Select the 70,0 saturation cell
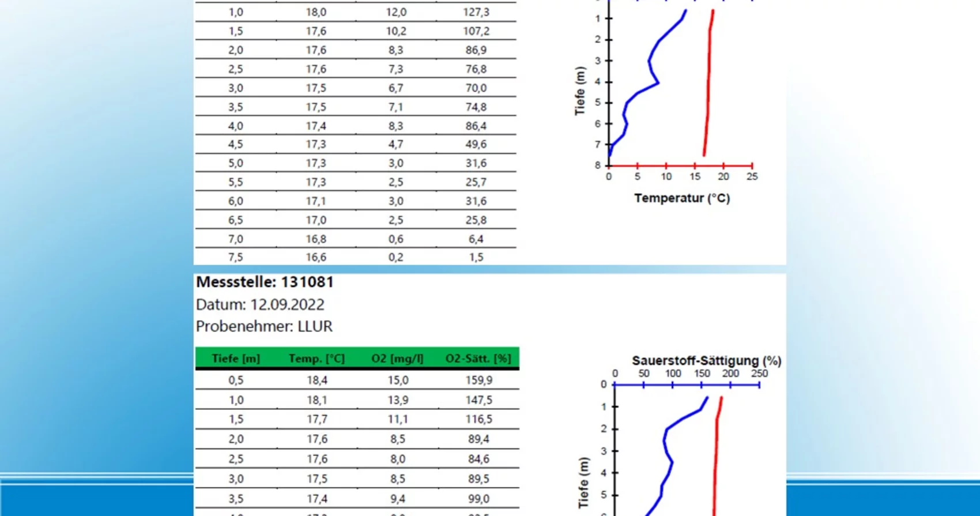This screenshot has height=516, width=980. (x=476, y=88)
